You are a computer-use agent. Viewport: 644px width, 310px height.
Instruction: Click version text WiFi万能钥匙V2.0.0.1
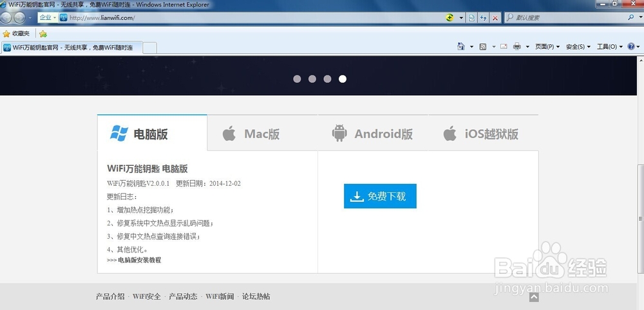138,183
